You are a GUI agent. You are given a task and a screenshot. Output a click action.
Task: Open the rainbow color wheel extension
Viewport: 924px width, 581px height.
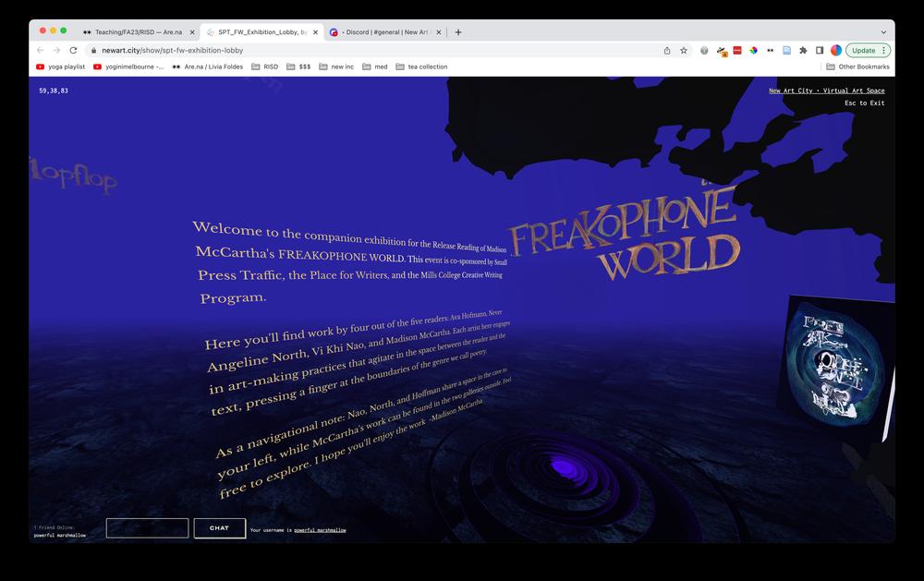pos(754,51)
